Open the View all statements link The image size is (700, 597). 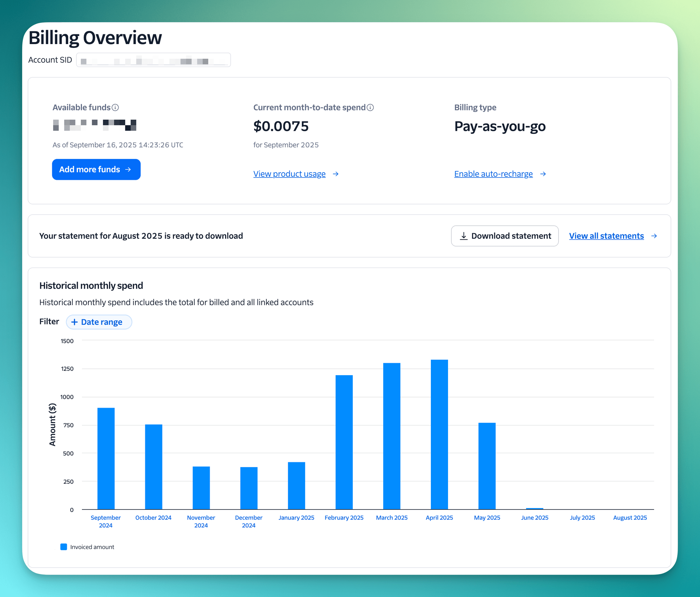[x=606, y=236]
